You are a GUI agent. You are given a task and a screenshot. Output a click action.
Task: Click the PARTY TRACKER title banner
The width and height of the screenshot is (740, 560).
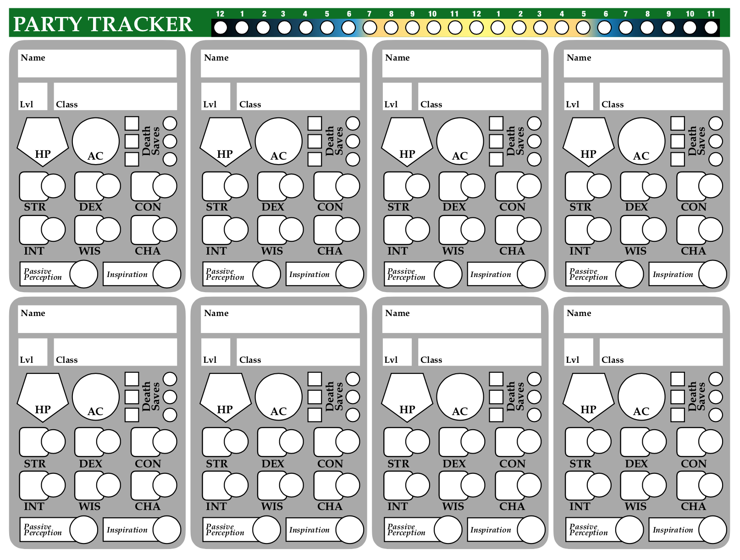pos(103,22)
